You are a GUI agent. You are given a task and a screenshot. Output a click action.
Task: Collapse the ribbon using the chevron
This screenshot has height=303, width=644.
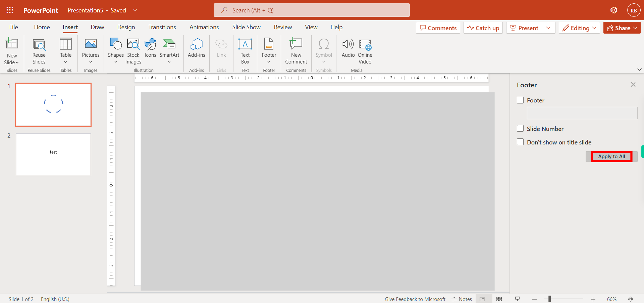(x=639, y=70)
